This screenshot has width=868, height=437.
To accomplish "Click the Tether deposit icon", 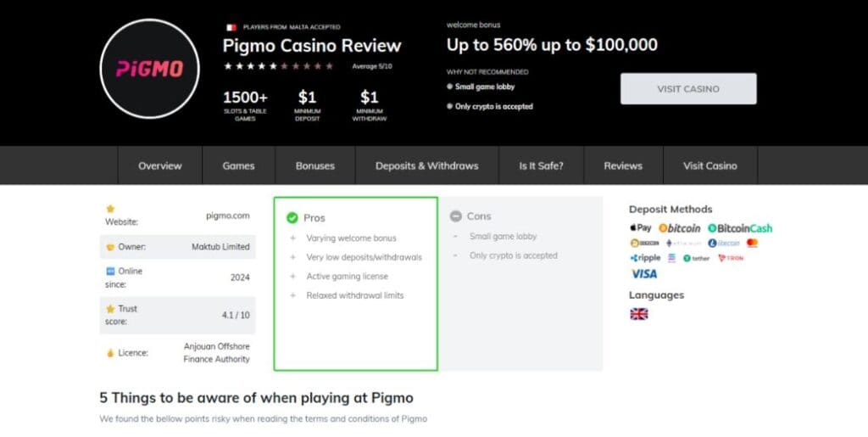I will (696, 258).
